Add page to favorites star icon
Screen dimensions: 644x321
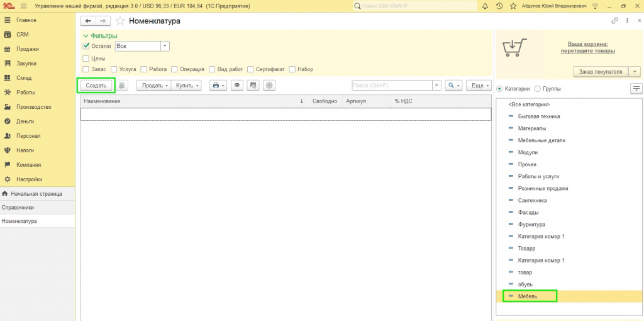[120, 21]
